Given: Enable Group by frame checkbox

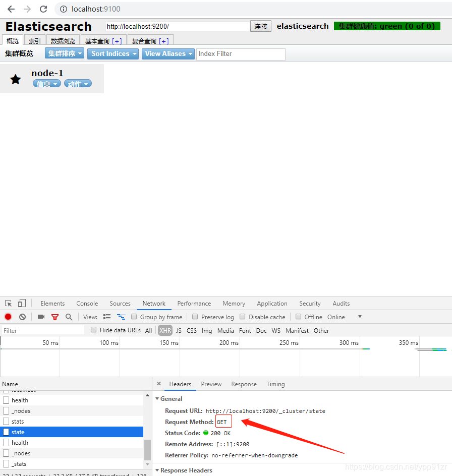Looking at the screenshot, I should coord(134,317).
